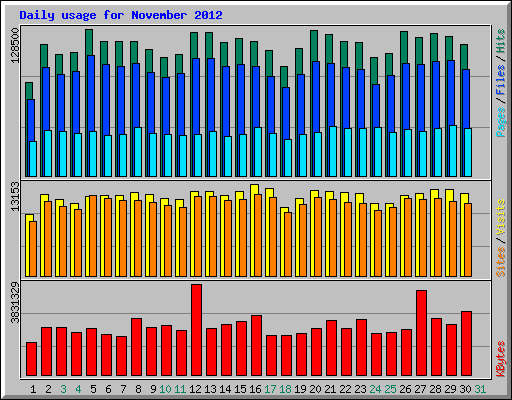
Task: Click the blue files bar for day 30
Action: click(x=466, y=99)
